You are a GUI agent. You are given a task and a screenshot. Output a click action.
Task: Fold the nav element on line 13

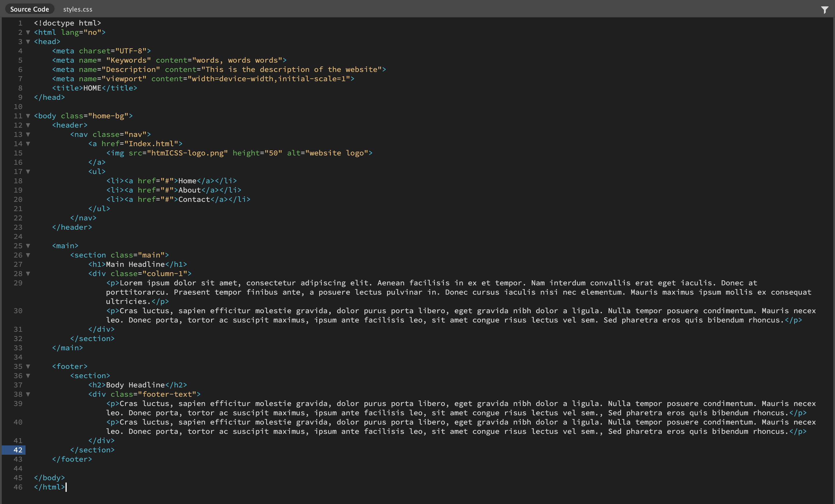click(x=28, y=135)
